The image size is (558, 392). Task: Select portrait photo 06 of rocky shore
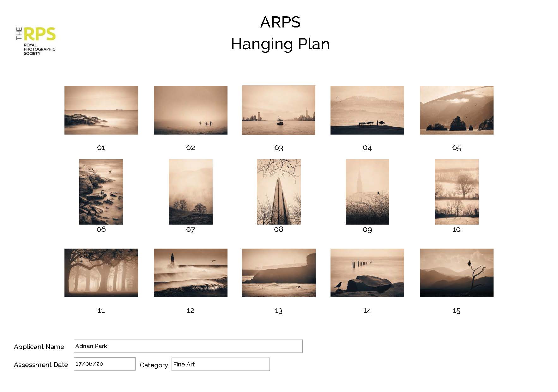tap(101, 192)
